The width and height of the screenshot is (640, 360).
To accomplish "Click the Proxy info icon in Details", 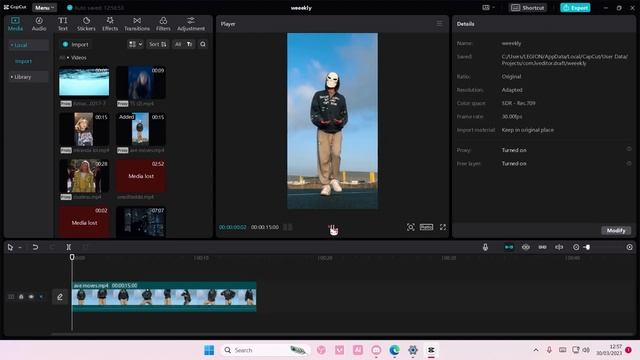I will [629, 149].
